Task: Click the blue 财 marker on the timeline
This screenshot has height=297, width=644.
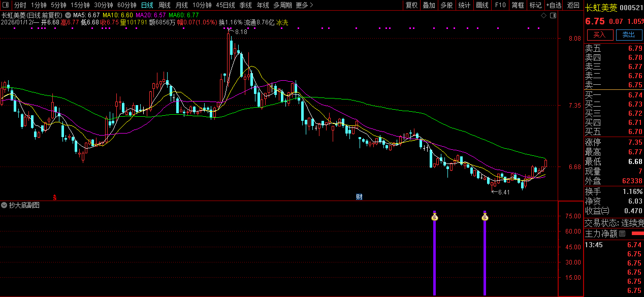Action: click(359, 196)
